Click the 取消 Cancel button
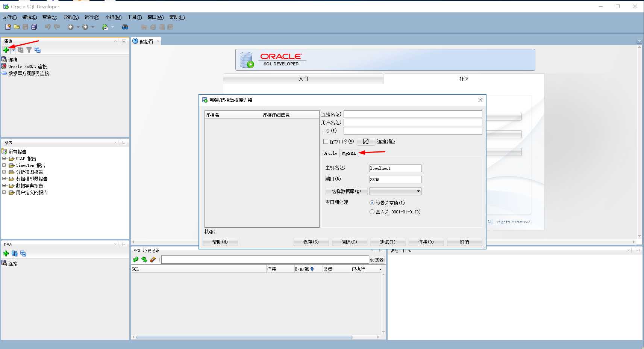 465,242
